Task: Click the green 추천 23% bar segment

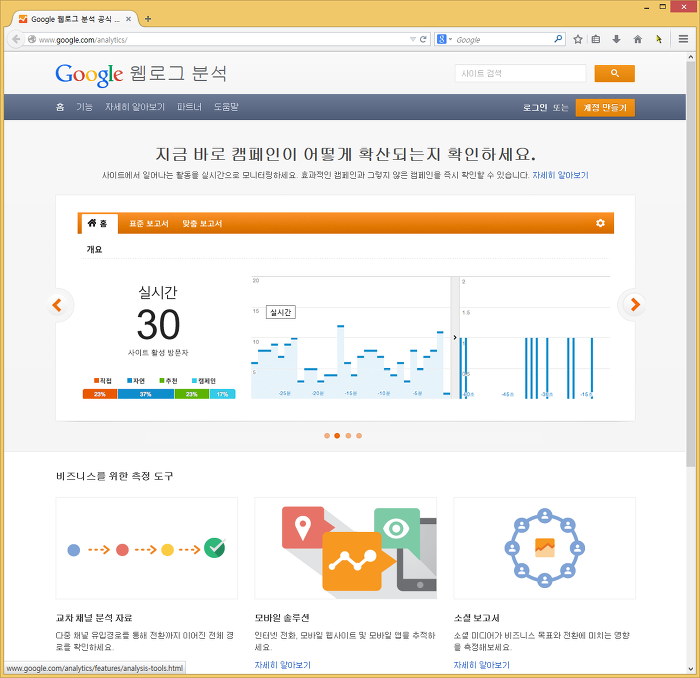Action: (x=192, y=394)
